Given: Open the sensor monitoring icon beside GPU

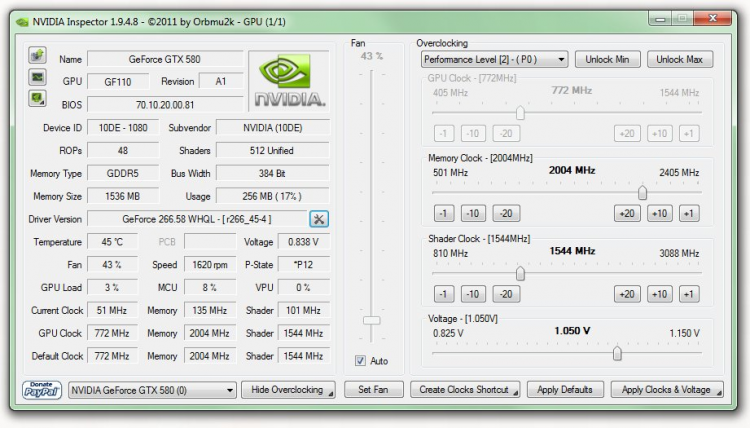Looking at the screenshot, I should click(37, 77).
